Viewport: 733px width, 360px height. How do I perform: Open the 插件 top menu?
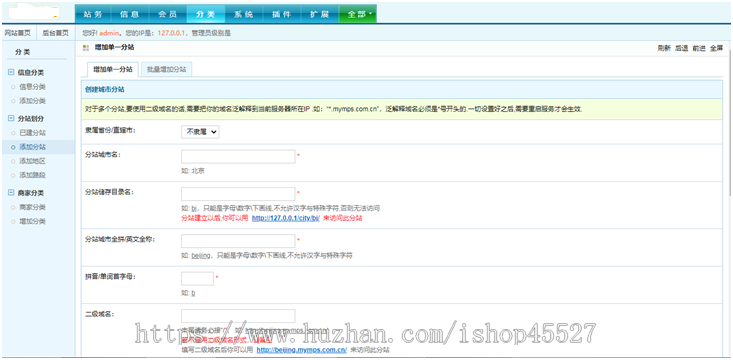pos(281,14)
